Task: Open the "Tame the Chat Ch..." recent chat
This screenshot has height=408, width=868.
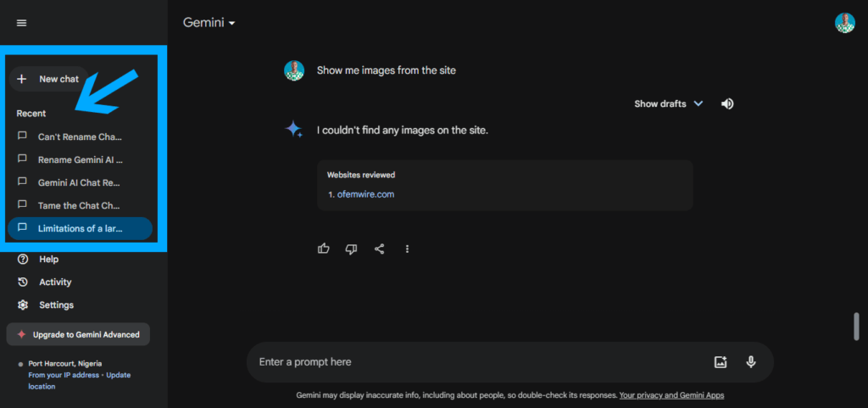Action: [x=80, y=205]
